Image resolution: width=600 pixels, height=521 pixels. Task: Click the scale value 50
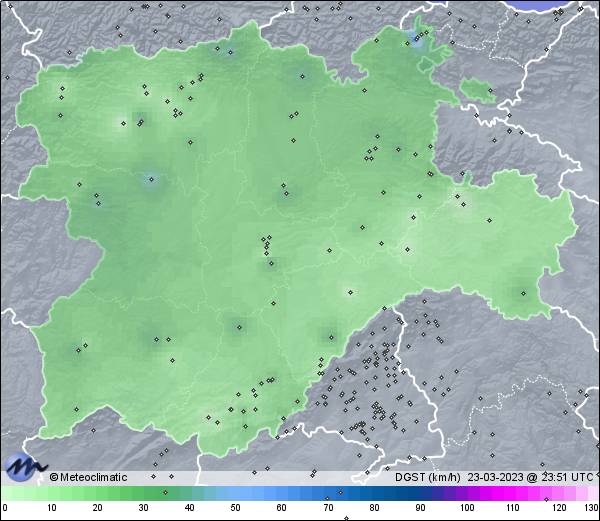tap(235, 508)
